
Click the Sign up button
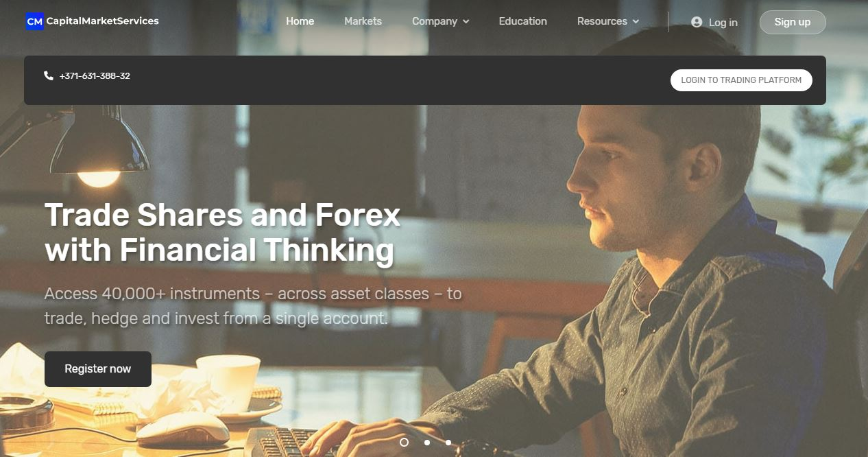pyautogui.click(x=793, y=22)
